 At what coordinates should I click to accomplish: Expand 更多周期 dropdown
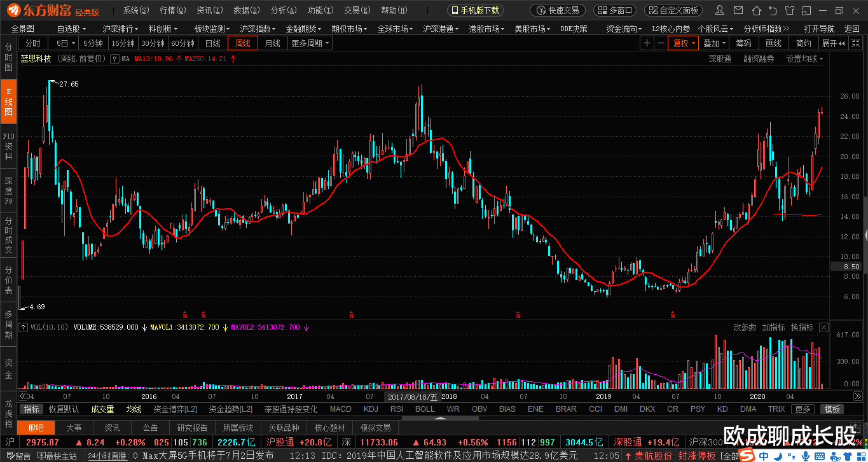click(310, 43)
